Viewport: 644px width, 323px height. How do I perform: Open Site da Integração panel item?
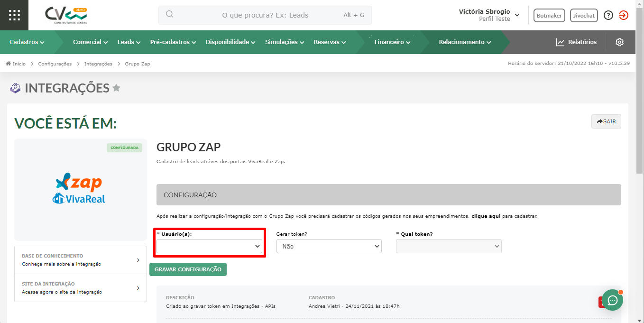pos(81,288)
